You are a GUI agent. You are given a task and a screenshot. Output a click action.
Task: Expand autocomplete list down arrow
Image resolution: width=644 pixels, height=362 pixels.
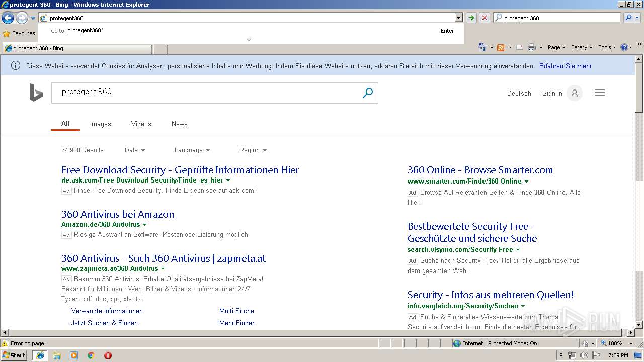249,40
